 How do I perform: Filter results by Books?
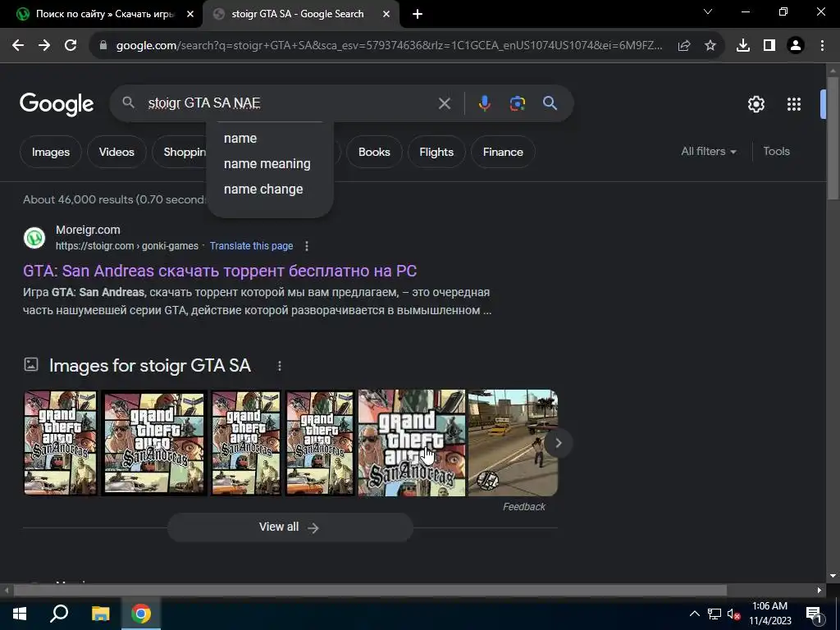point(374,152)
